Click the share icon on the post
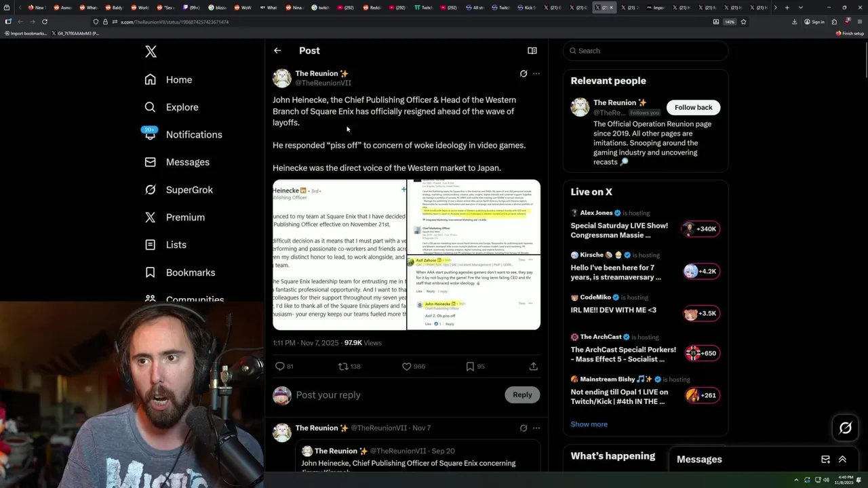 click(x=534, y=366)
